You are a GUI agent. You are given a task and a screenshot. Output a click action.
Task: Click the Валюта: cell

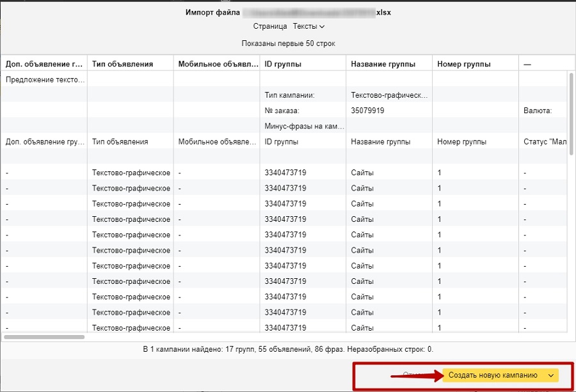538,111
